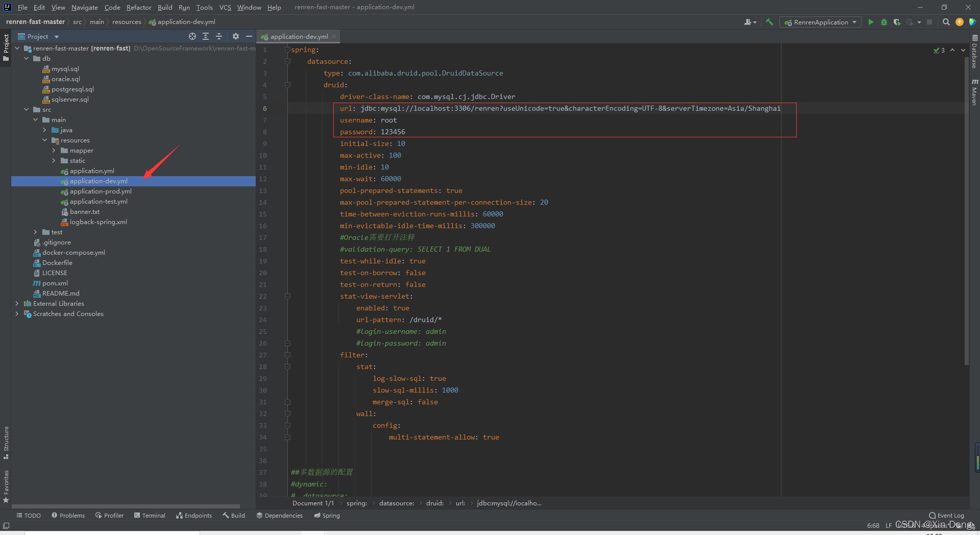Click Collapse All in Project panel
The width and height of the screenshot is (980, 535).
(x=219, y=36)
